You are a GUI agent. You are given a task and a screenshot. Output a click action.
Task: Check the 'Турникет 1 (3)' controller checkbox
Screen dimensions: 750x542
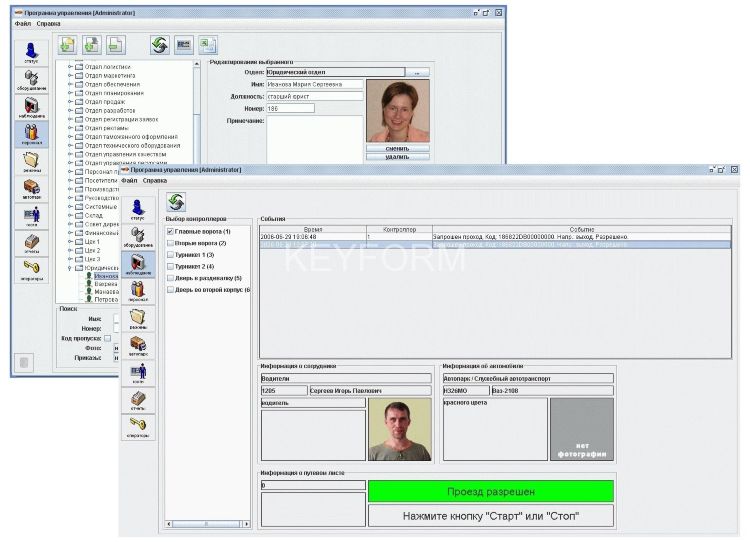[x=170, y=255]
